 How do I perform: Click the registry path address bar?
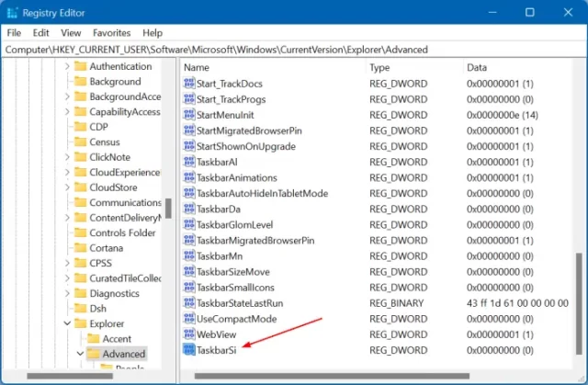[x=294, y=50]
